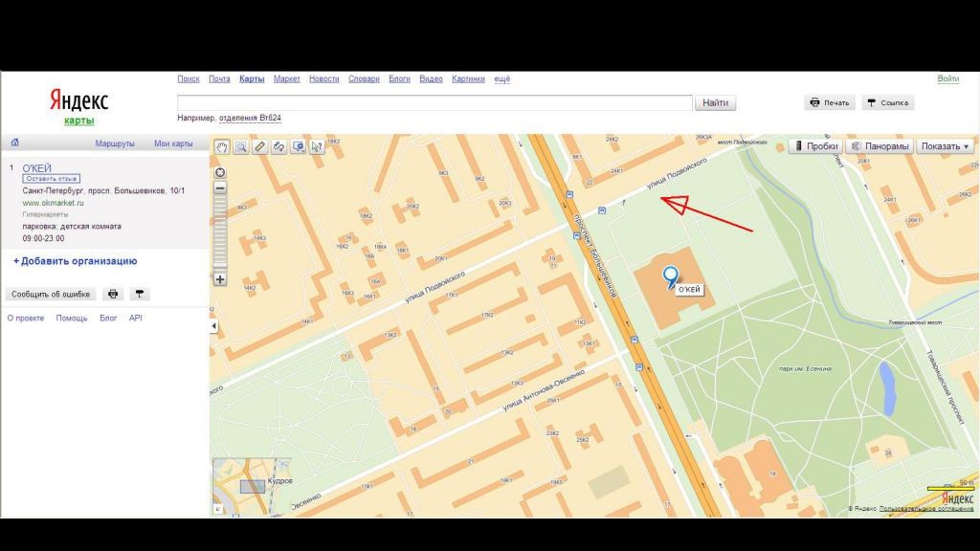The image size is (980, 551).
Task: Activate the magnifier zoom tool
Action: pos(240,146)
